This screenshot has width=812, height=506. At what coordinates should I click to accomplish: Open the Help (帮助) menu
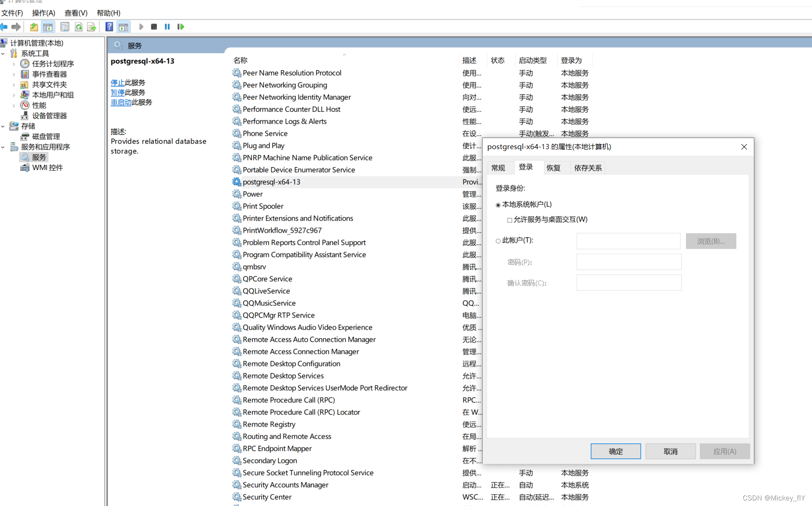(108, 13)
